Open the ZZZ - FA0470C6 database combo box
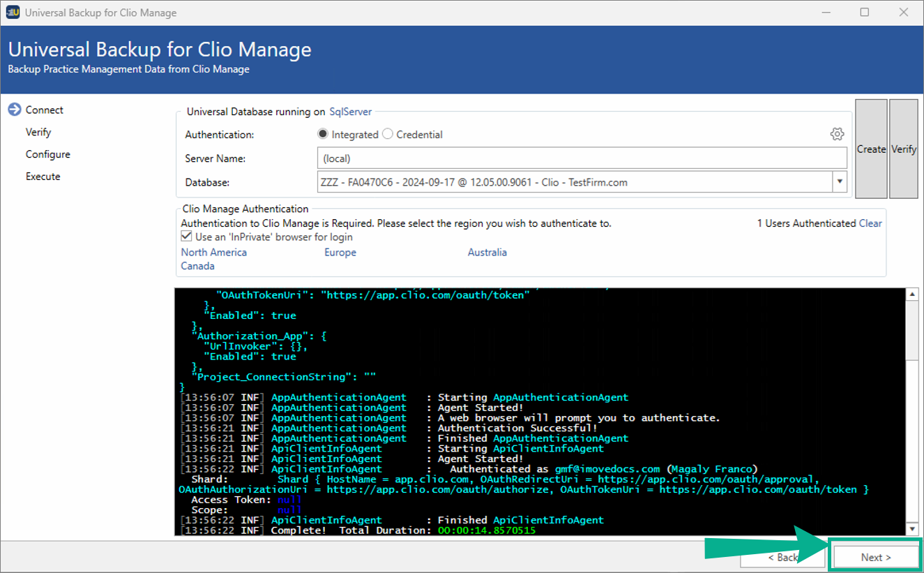This screenshot has height=573, width=924. coord(582,182)
